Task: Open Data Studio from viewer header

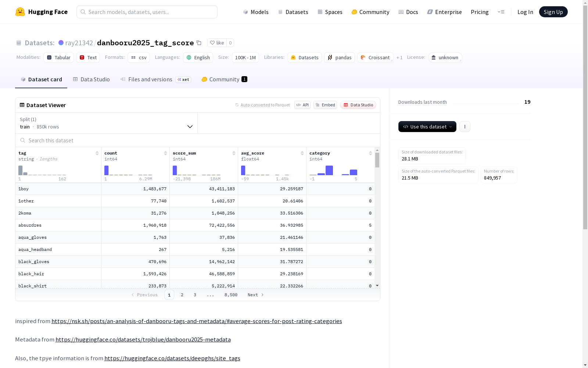Action: point(358,105)
